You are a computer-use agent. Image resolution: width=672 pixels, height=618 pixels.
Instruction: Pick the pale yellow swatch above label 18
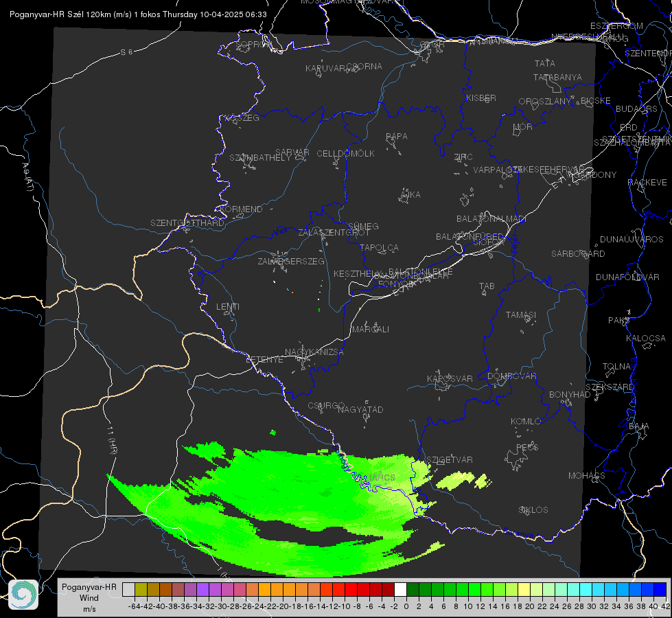pos(524,589)
